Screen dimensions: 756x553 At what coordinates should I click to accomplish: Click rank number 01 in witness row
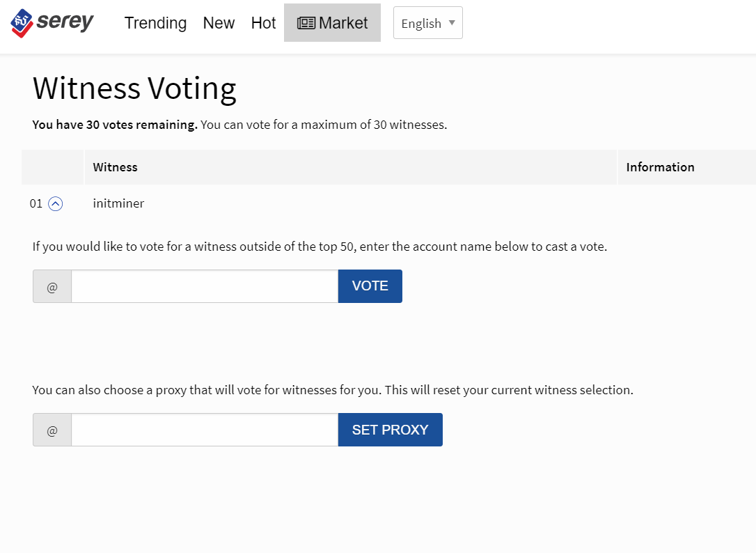tap(36, 204)
